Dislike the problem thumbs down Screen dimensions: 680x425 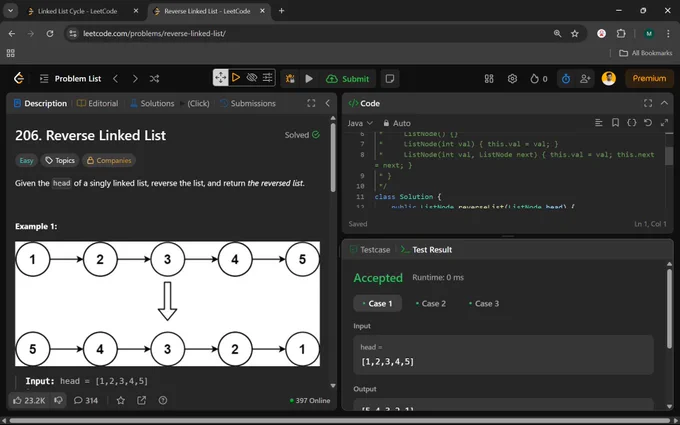[58, 400]
